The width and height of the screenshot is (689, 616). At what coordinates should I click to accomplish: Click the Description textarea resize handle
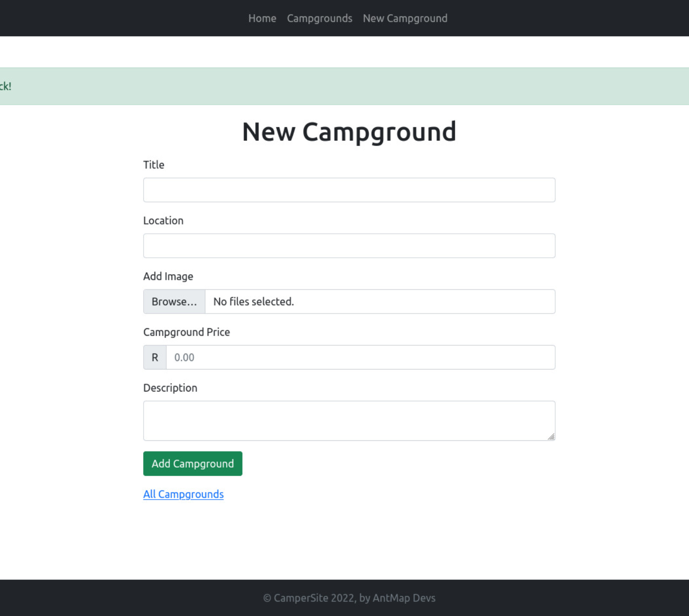tap(551, 437)
